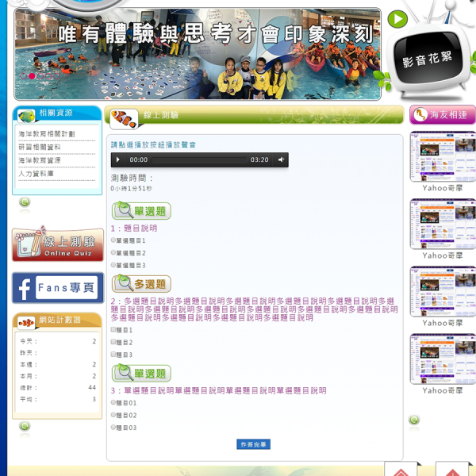This screenshot has width=476, height=476.
Task: Select the first banner slide dot
Action: tap(23, 76)
